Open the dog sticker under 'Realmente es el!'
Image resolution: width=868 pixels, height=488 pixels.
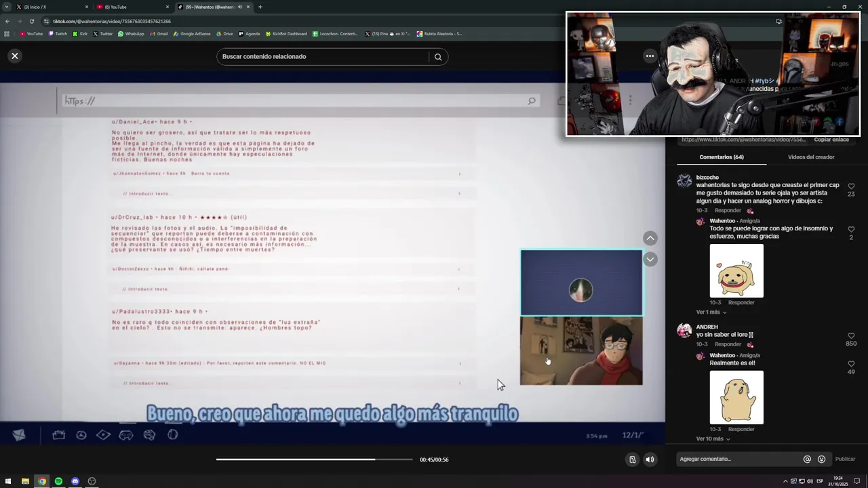[x=736, y=397]
